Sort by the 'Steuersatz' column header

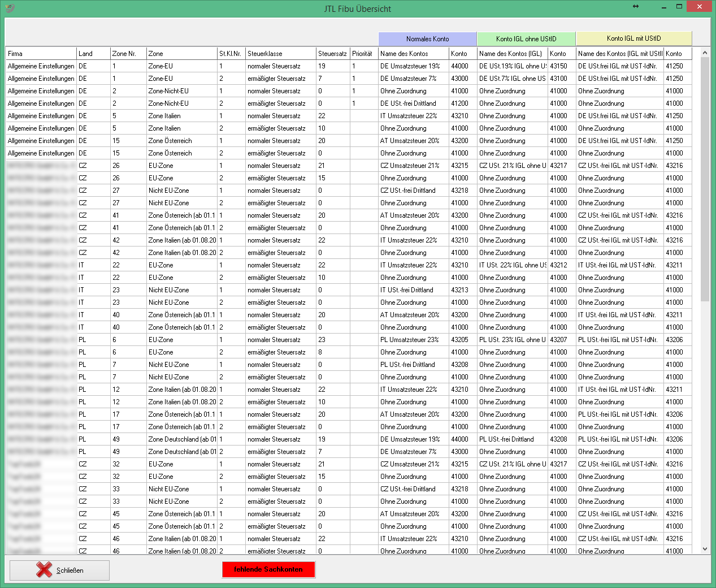click(332, 54)
